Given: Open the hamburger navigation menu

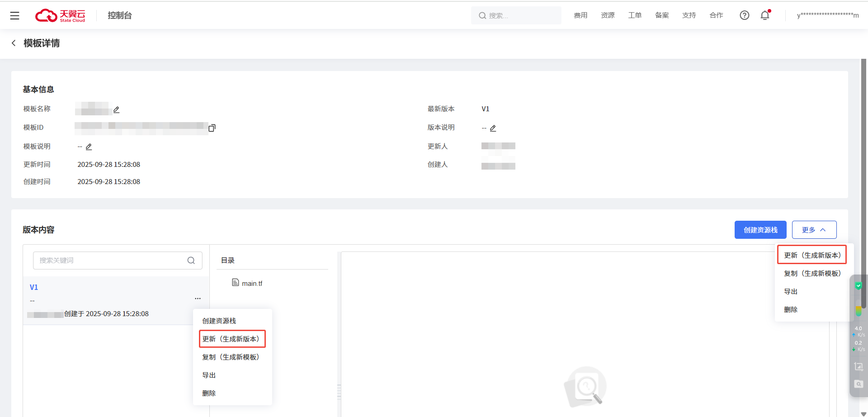Looking at the screenshot, I should coord(14,15).
